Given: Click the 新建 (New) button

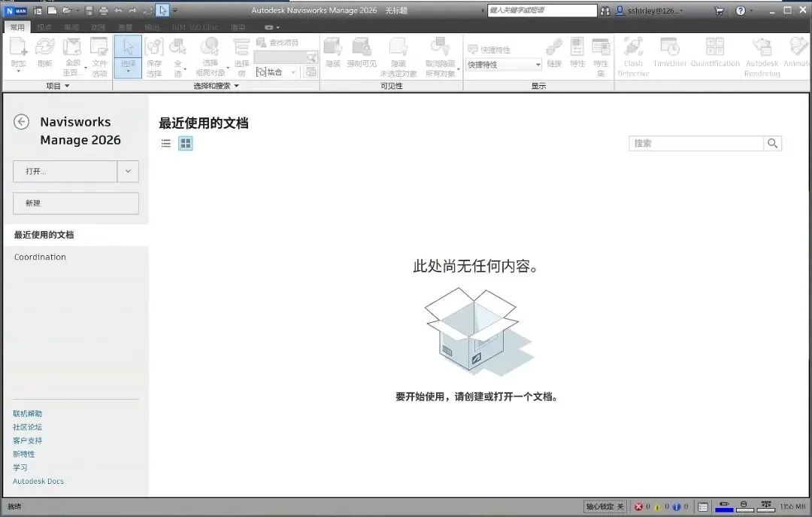Looking at the screenshot, I should [76, 203].
